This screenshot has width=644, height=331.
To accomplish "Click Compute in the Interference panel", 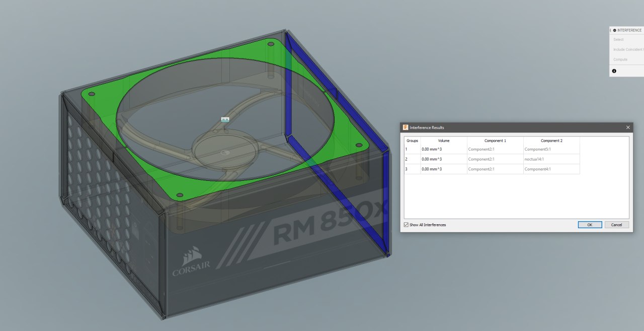I will (x=620, y=59).
